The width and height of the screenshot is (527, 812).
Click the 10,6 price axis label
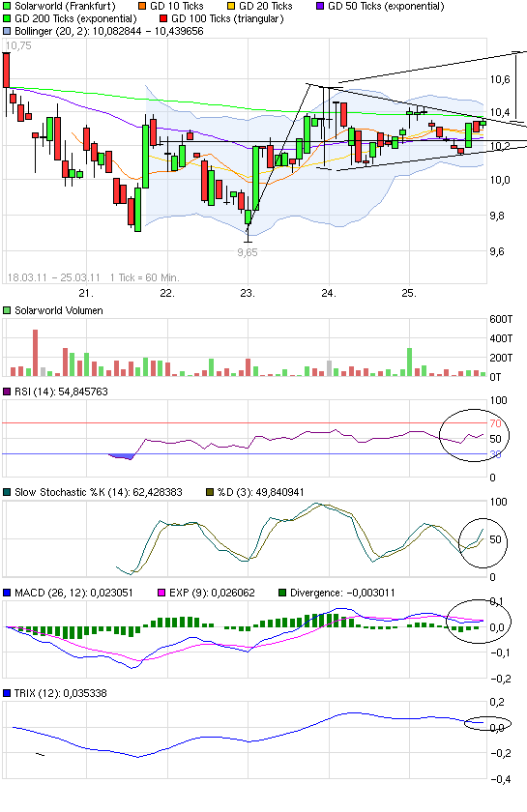point(500,79)
